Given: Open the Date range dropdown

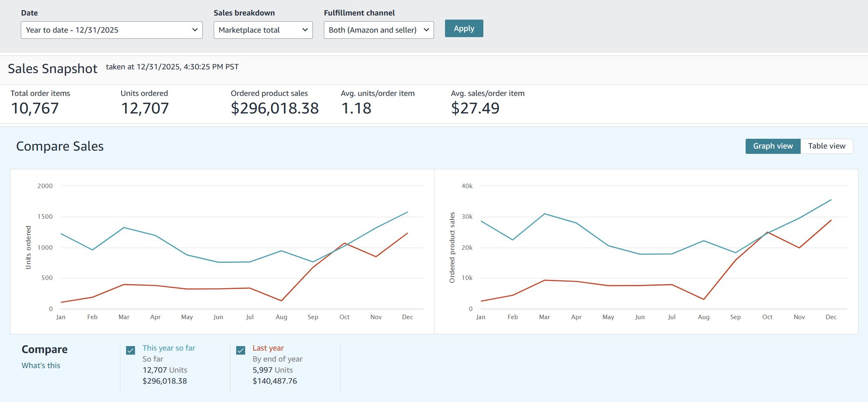Looking at the screenshot, I should click(x=111, y=30).
